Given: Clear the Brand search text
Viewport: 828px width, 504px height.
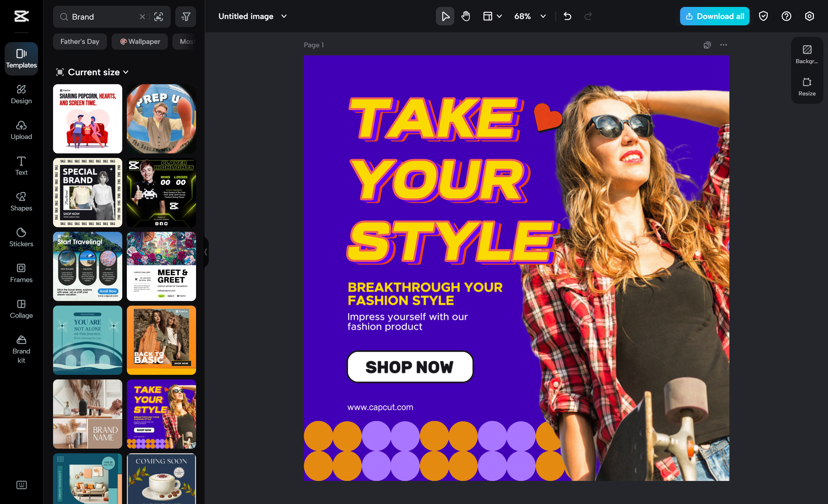Looking at the screenshot, I should tap(142, 16).
